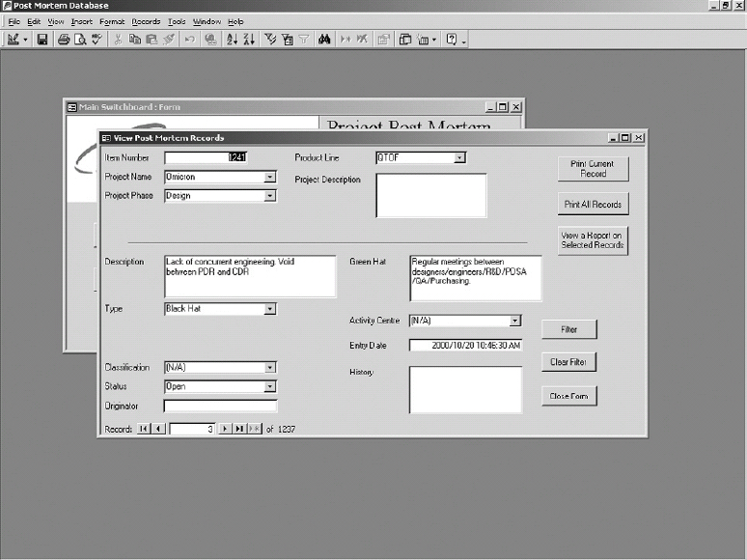Open the File menu

point(14,21)
